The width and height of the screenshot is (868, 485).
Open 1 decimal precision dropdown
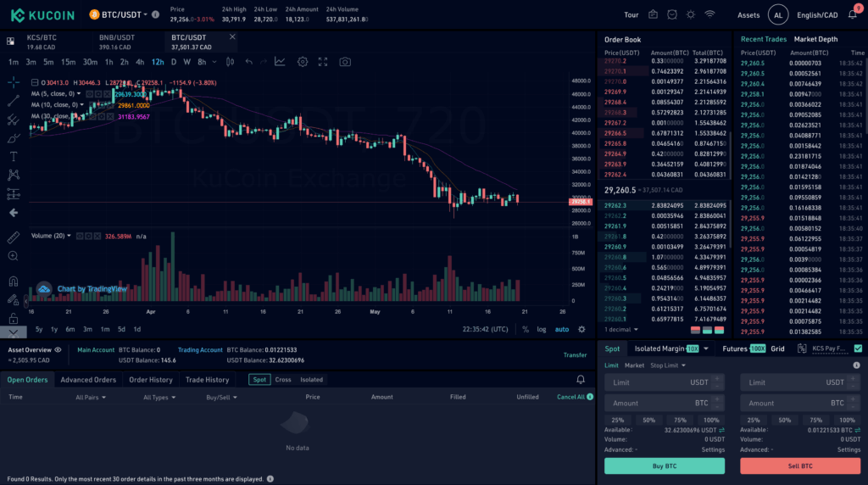coord(621,330)
